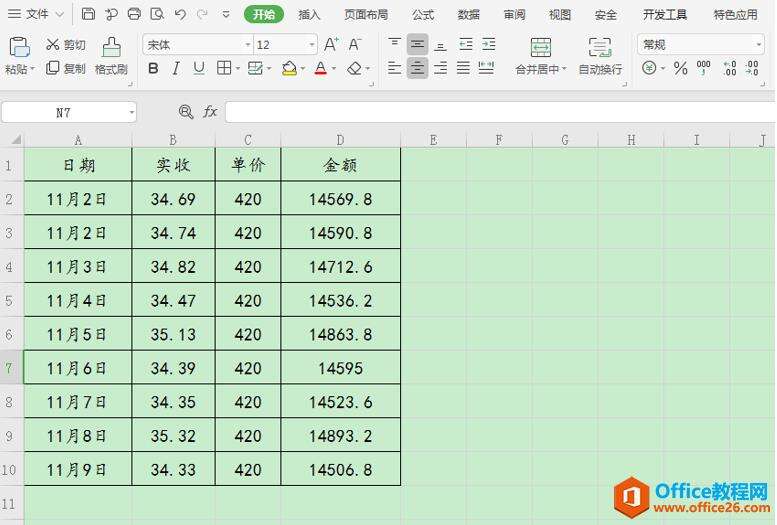Click the Select All corner triangle
777x525 pixels.
click(x=16, y=140)
